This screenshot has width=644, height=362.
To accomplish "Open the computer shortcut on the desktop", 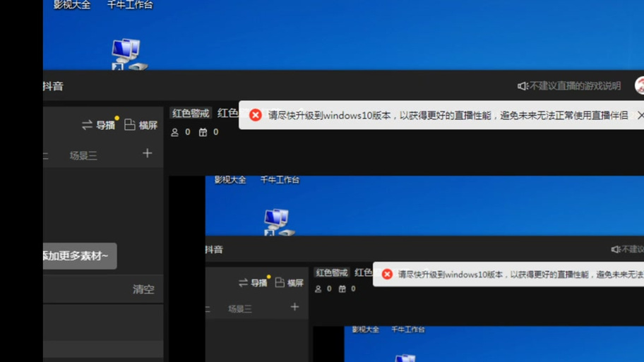I will point(129,54).
